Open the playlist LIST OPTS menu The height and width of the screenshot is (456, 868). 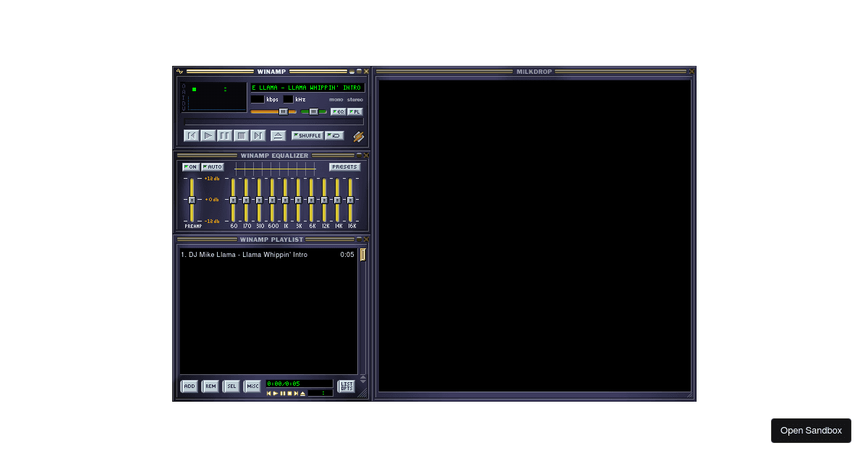tap(346, 387)
